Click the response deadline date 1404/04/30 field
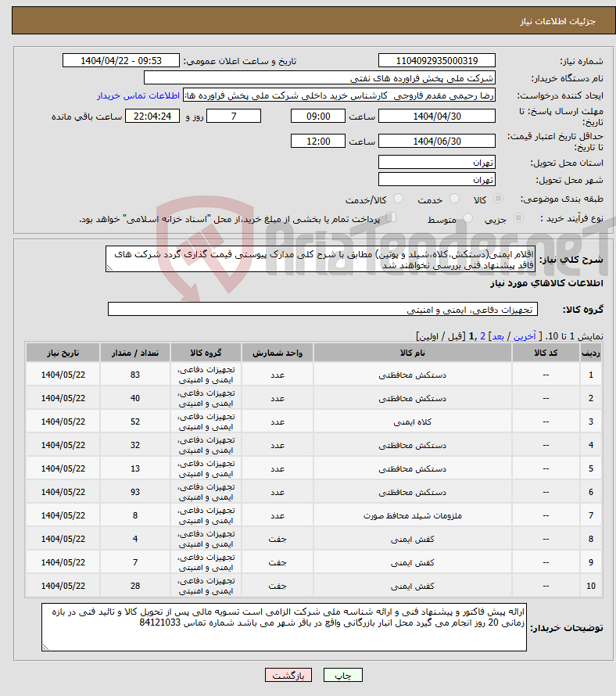 [437, 117]
